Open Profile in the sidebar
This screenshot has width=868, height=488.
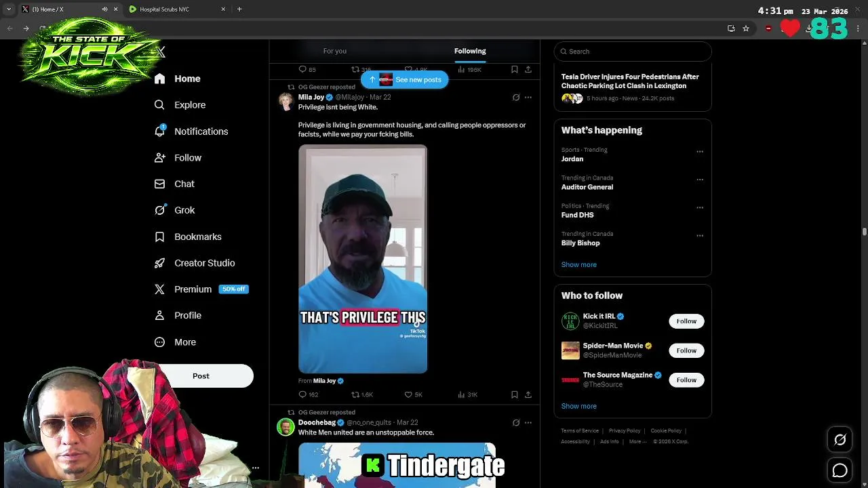point(178,315)
